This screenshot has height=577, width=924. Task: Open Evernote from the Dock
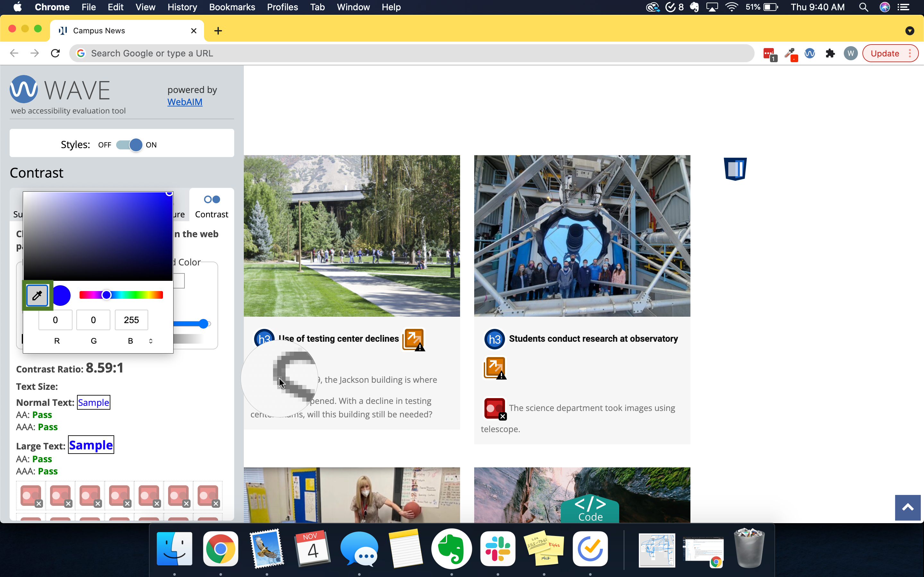click(x=451, y=549)
